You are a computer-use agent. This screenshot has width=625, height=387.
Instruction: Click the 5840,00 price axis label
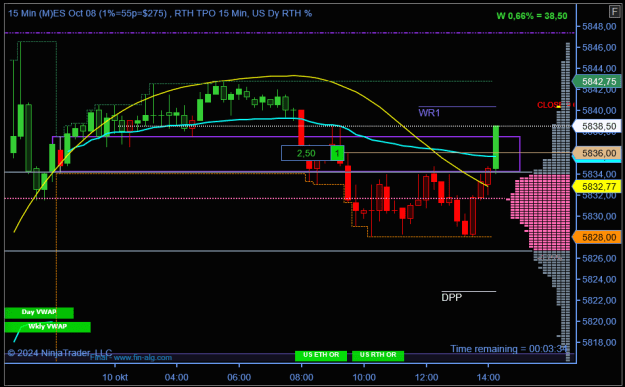[x=599, y=110]
